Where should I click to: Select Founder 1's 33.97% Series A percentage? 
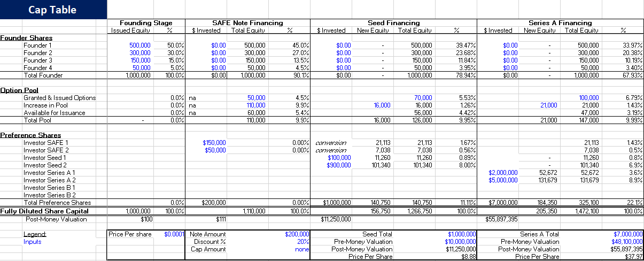click(634, 45)
